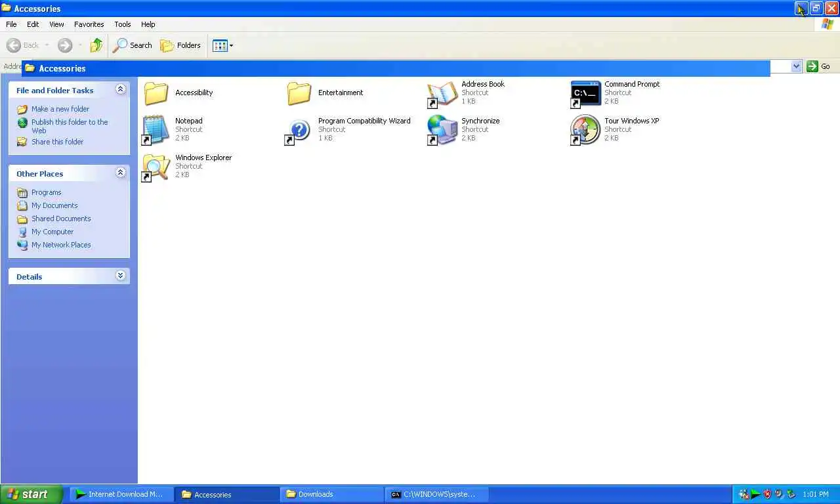Open the Back history dropdown arrow
840x504 pixels.
pyautogui.click(x=47, y=45)
